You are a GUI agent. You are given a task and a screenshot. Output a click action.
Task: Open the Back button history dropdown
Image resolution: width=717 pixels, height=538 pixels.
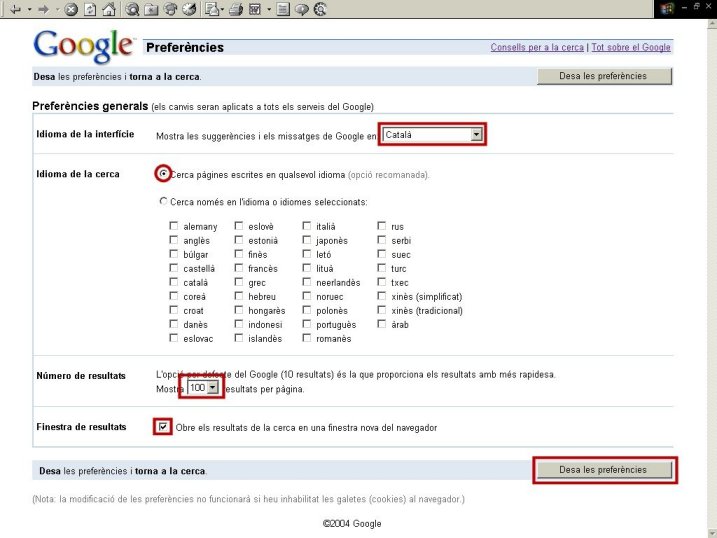29,9
